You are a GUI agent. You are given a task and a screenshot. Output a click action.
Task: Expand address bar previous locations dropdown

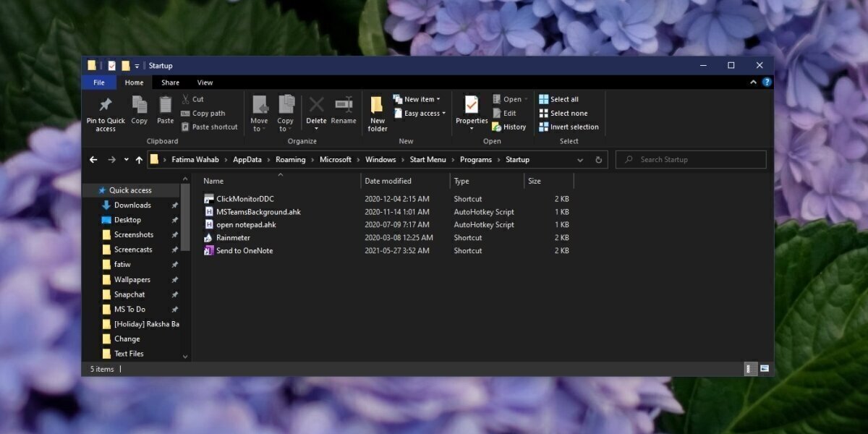coord(580,160)
